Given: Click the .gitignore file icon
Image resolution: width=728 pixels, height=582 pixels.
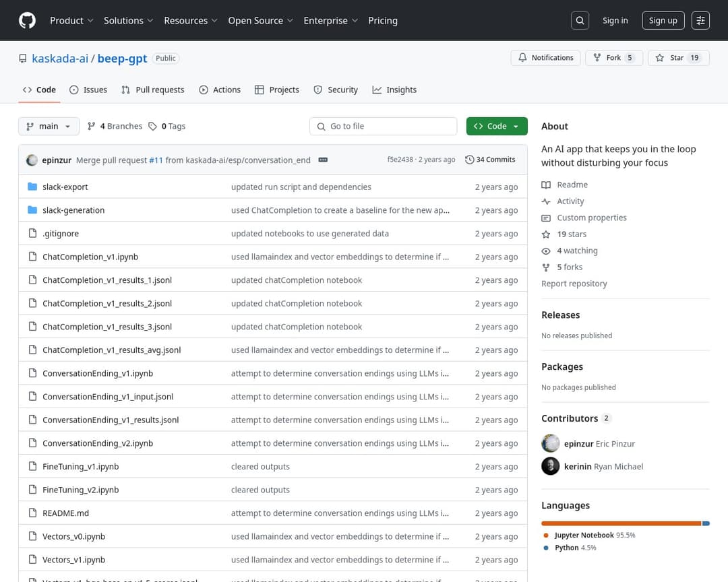Looking at the screenshot, I should 32,233.
